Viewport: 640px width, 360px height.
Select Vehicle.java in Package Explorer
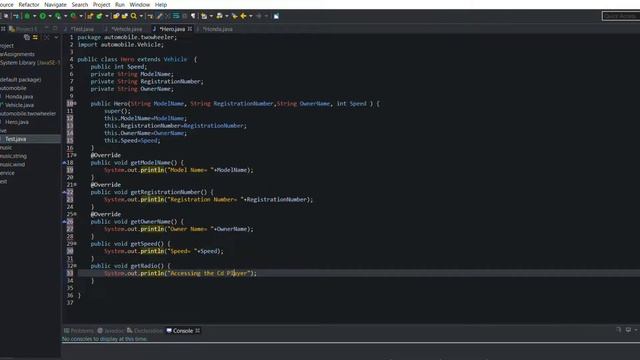(19, 105)
